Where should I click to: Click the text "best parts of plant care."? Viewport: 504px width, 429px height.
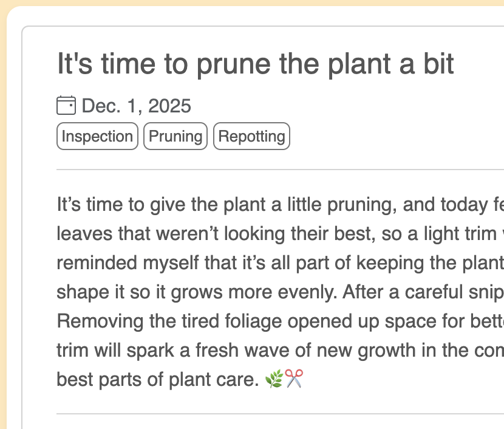click(159, 380)
